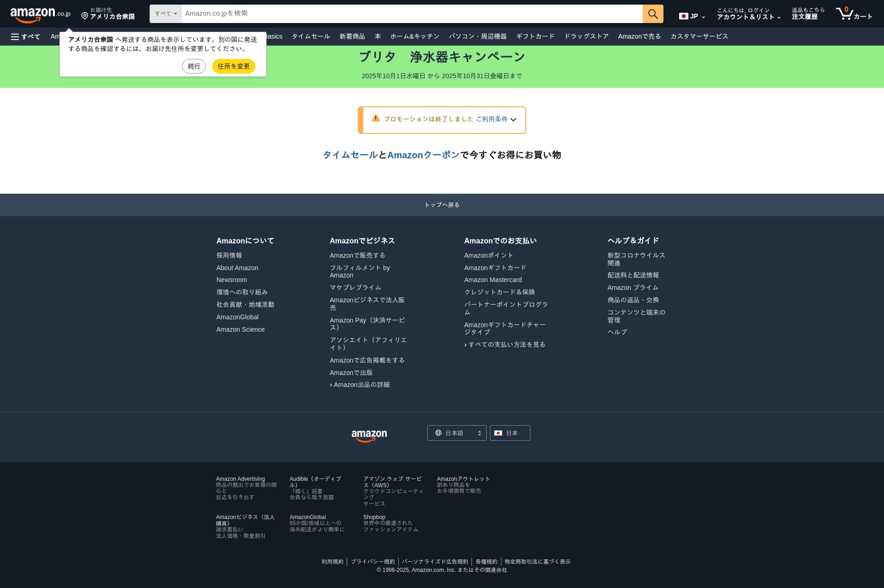Open the アマゾン ウェブ サービス（AWS） link
This screenshot has width=884, height=588.
coord(392,482)
